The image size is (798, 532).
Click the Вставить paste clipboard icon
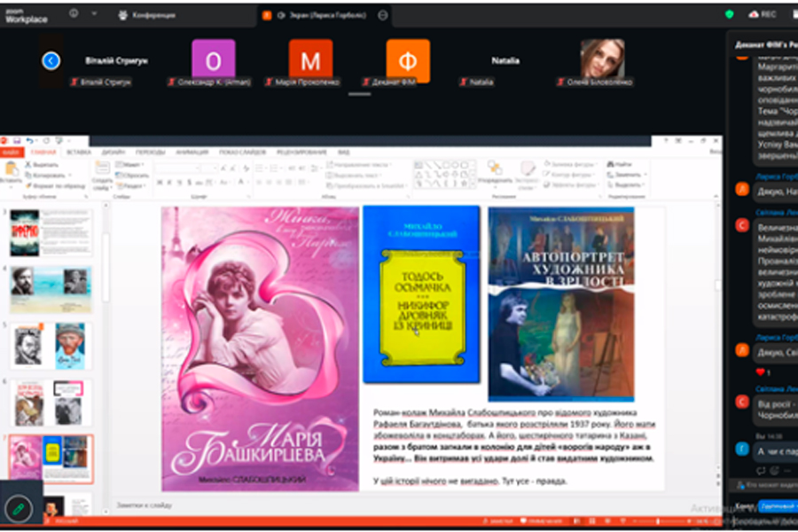point(11,168)
